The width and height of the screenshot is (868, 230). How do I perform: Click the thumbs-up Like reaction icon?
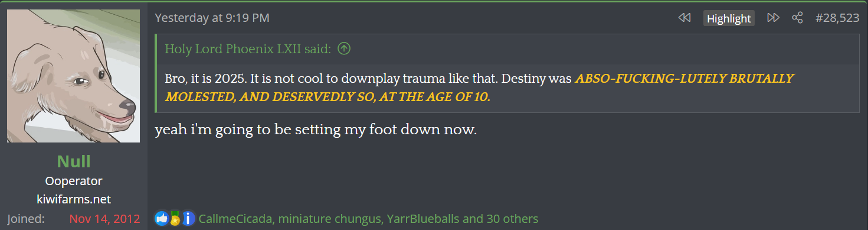pyautogui.click(x=161, y=219)
